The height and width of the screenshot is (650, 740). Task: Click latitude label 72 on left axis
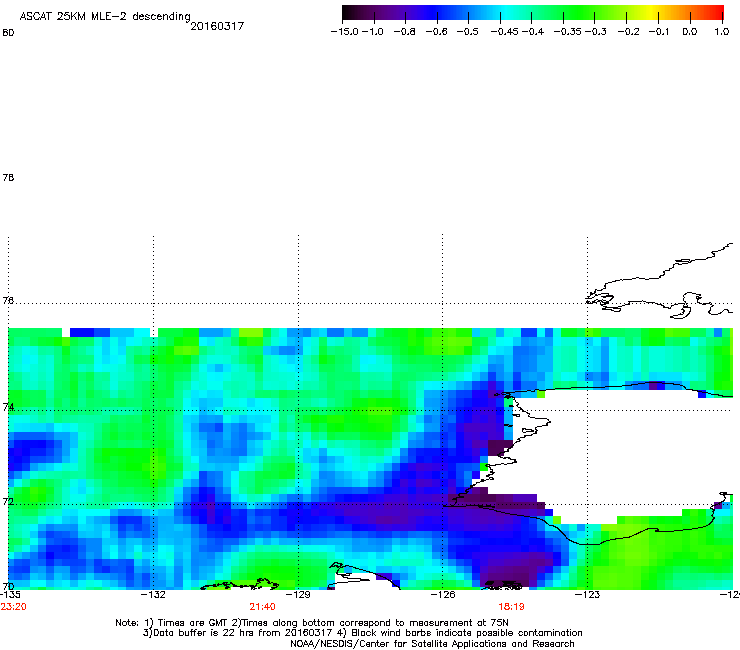click(x=8, y=502)
